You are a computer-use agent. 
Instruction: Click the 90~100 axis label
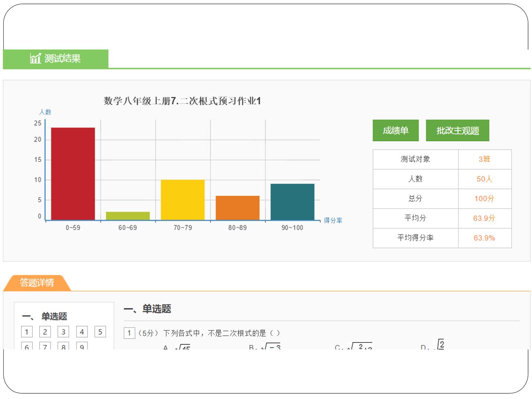click(x=292, y=228)
